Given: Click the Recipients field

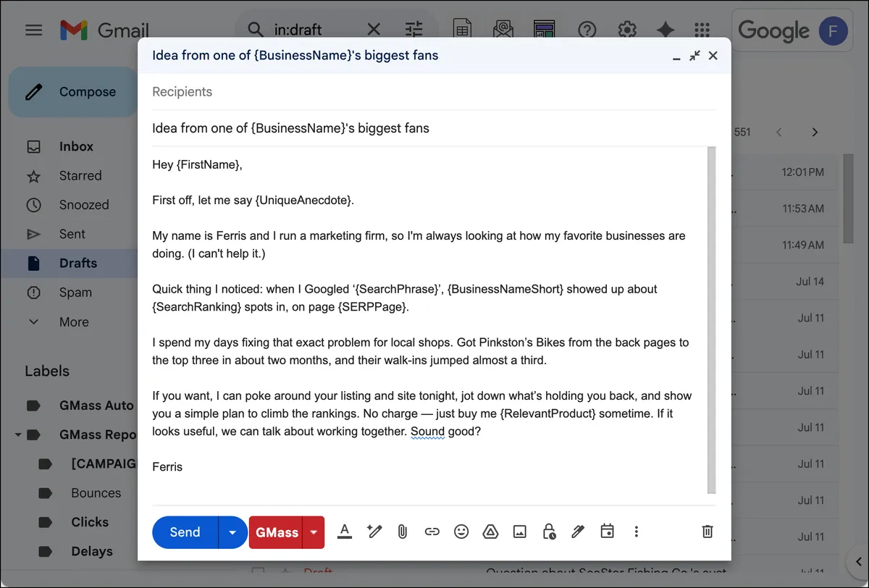Looking at the screenshot, I should tap(433, 92).
